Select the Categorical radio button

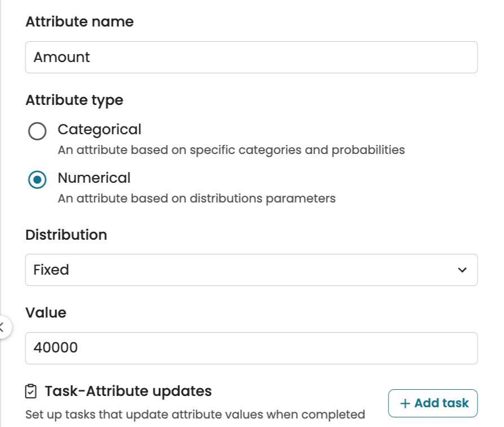37,131
